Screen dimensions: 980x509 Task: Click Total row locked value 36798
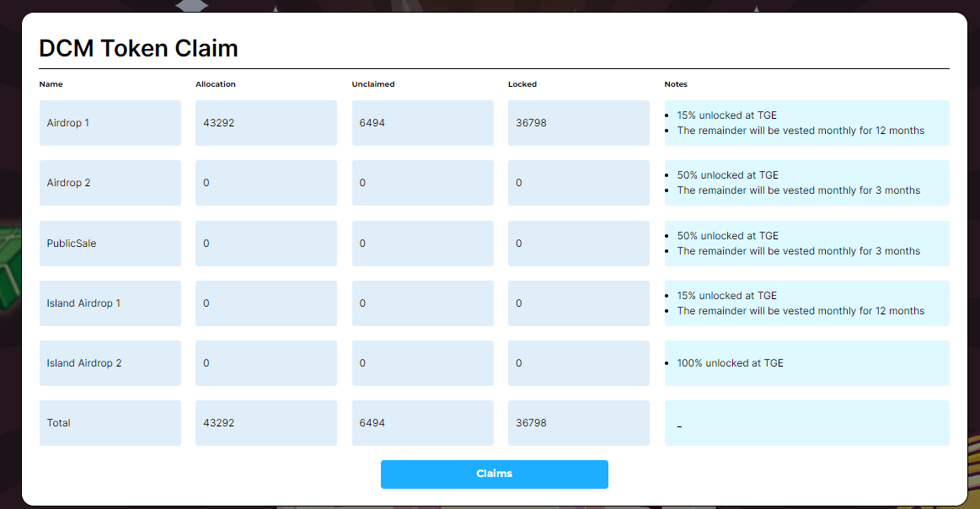[x=531, y=423]
